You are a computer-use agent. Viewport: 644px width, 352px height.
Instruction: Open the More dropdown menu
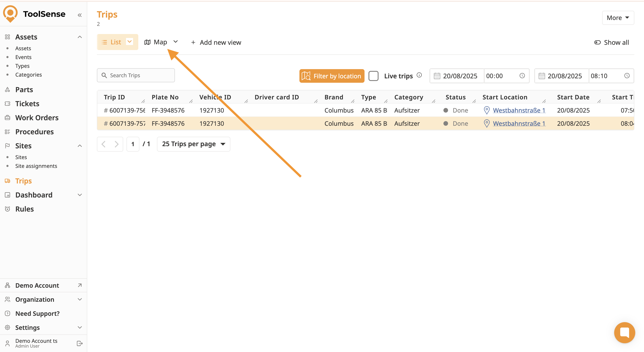tap(618, 18)
